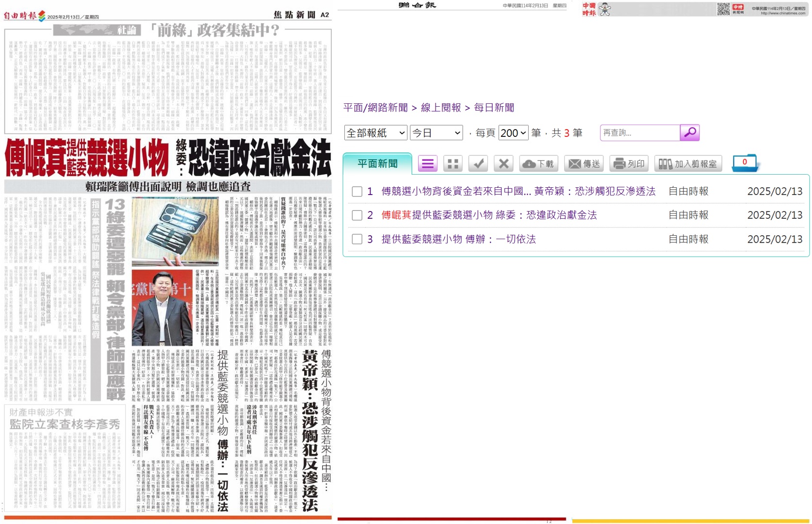
Task: Clear selections with the X icon
Action: (x=503, y=164)
